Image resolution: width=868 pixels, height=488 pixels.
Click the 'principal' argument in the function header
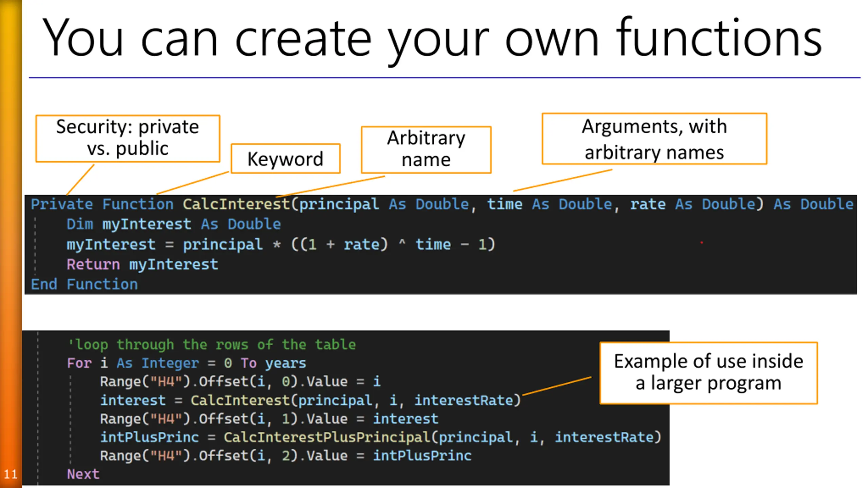point(339,204)
